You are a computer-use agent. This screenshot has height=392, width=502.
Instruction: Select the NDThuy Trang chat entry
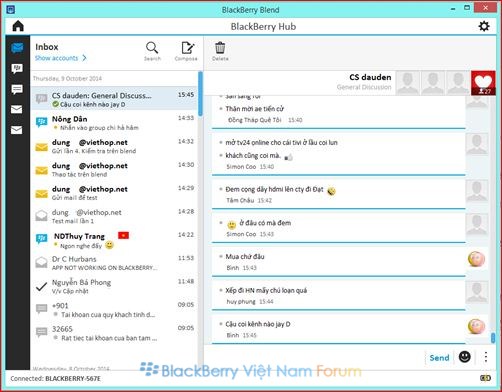pos(115,240)
